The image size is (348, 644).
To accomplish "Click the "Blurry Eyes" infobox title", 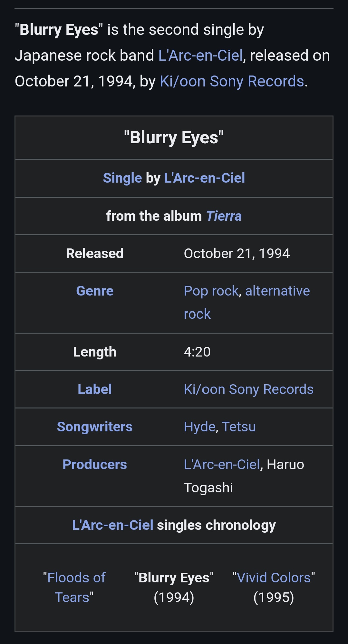I will coord(174,138).
